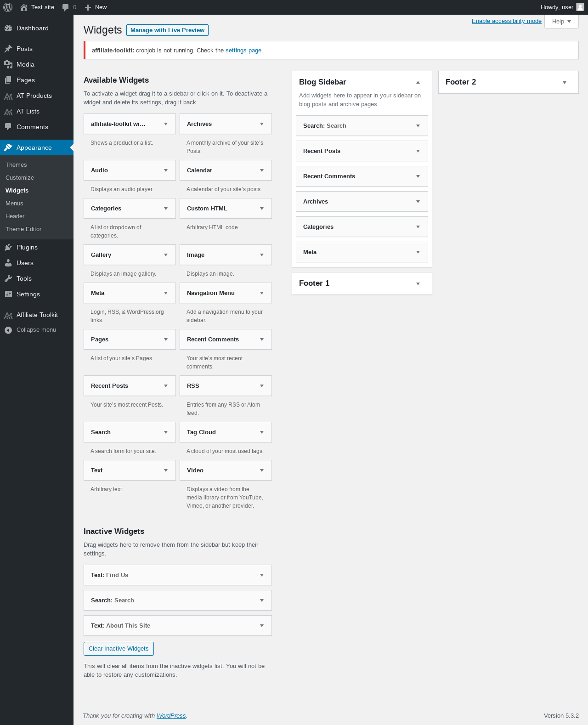This screenshot has width=588, height=725.
Task: Open the settings page link in notice
Action: click(243, 51)
